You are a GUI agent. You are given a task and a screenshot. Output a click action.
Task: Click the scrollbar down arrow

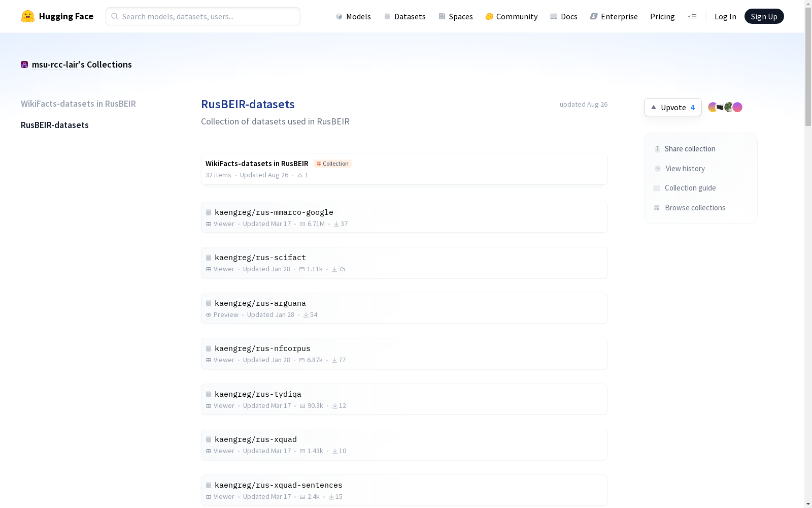coord(808,504)
